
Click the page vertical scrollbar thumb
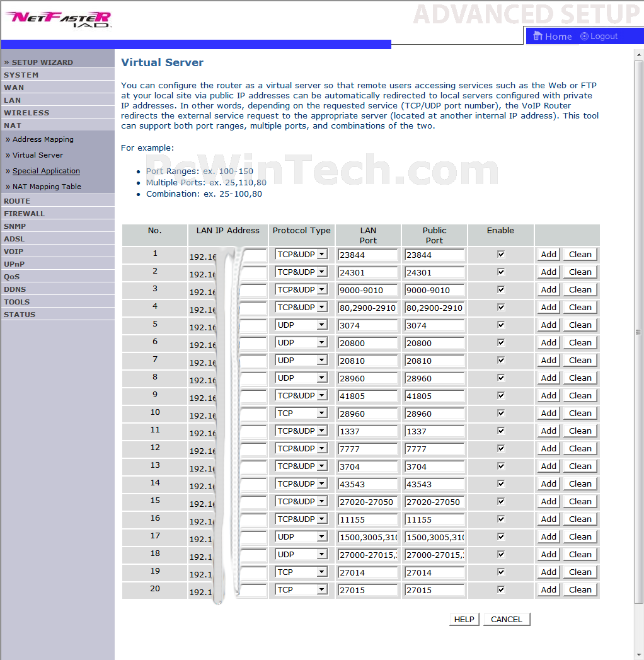pyautogui.click(x=638, y=332)
